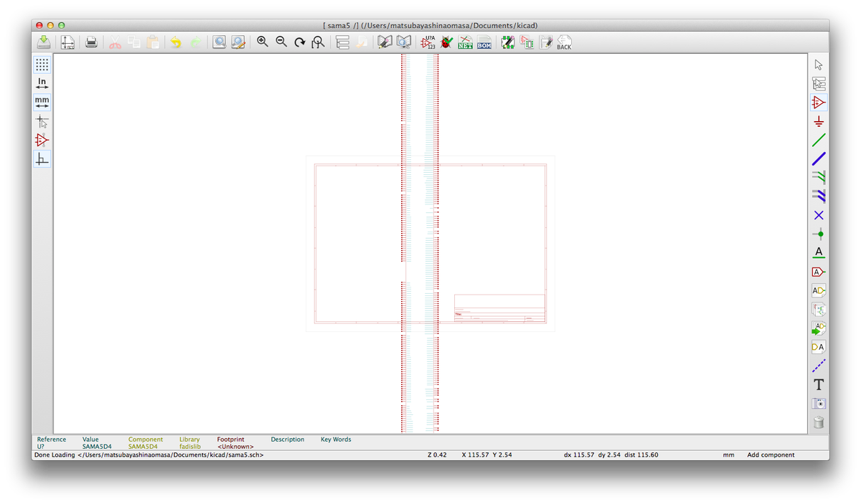Copy the selected item

(134, 42)
